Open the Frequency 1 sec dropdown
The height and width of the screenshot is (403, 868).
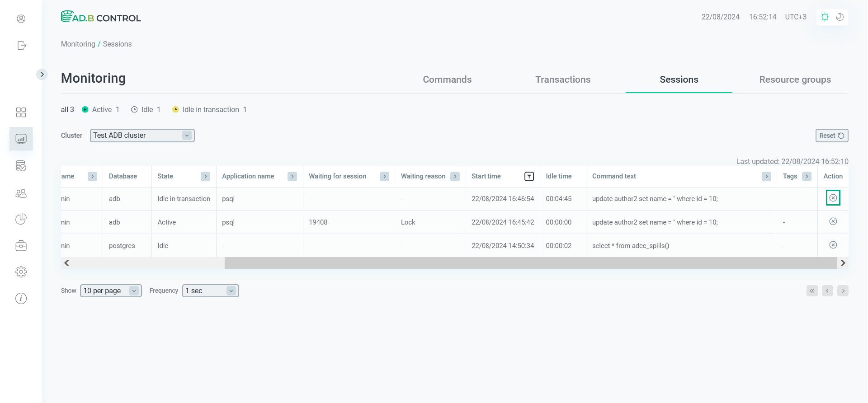(x=210, y=291)
